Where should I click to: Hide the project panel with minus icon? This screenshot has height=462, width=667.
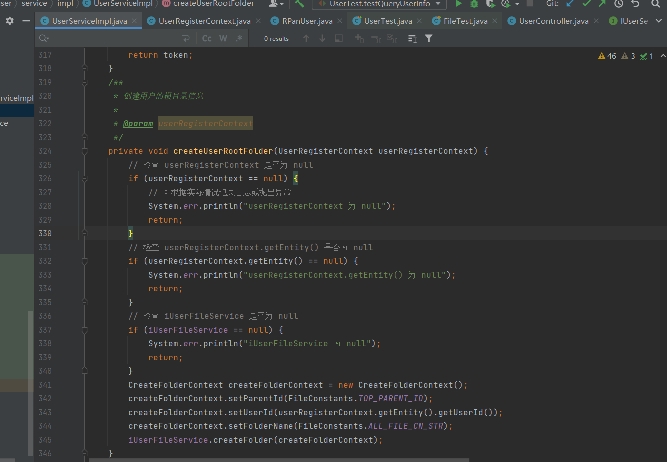click(x=26, y=21)
